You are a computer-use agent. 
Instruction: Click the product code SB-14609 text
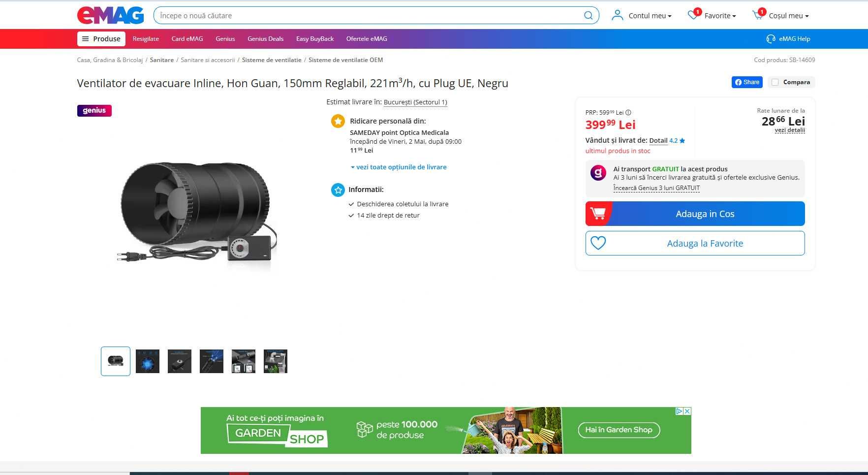click(802, 60)
